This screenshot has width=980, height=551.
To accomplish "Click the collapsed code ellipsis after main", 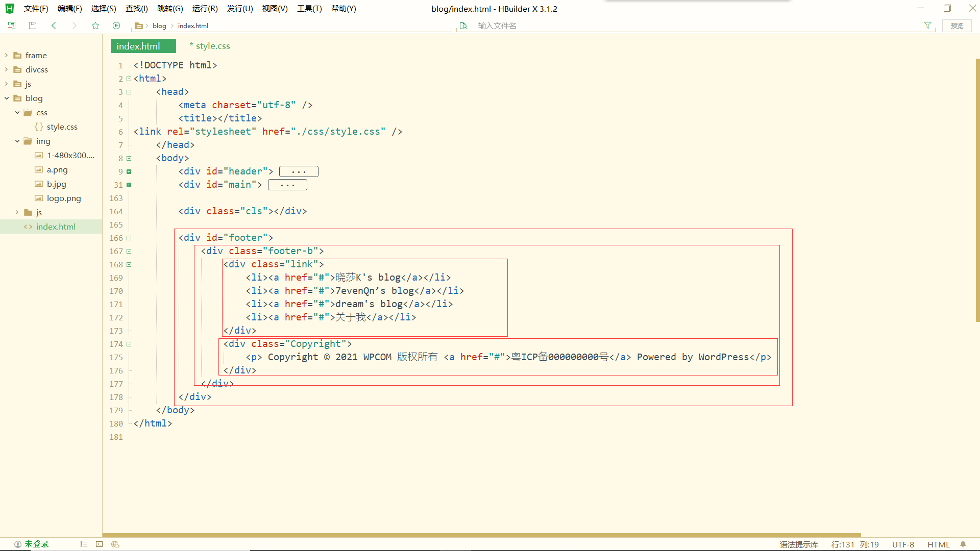I will pyautogui.click(x=287, y=185).
